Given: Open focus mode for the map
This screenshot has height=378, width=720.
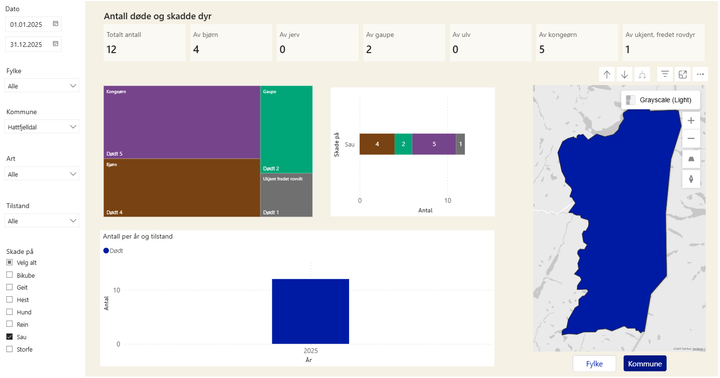Looking at the screenshot, I should point(683,74).
